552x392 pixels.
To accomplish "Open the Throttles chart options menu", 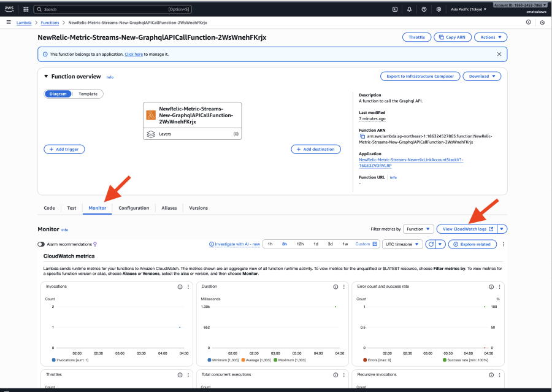I will pyautogui.click(x=188, y=375).
